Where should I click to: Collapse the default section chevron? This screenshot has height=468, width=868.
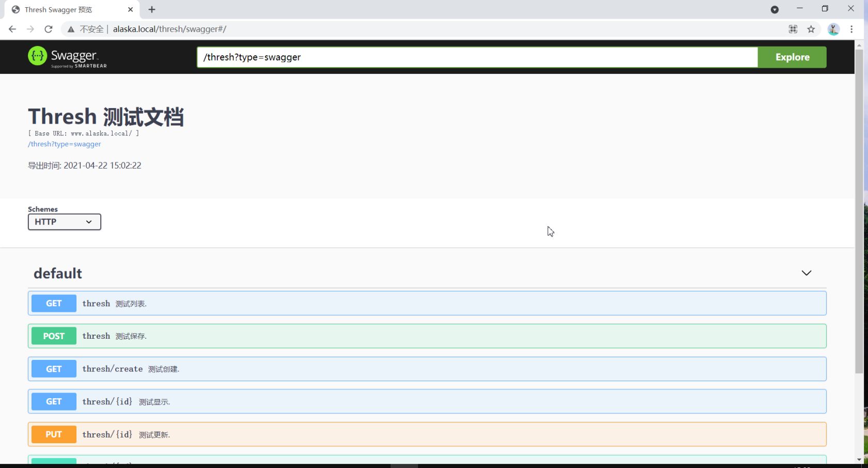tap(807, 273)
